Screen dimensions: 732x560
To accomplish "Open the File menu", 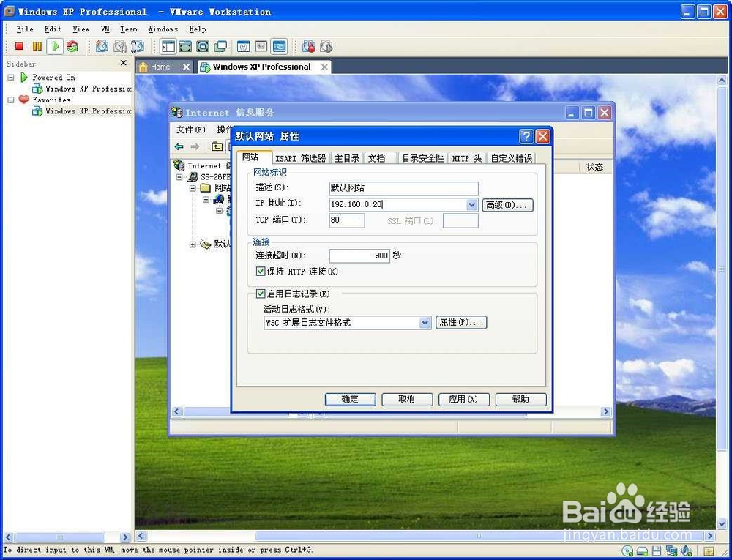I will (x=25, y=29).
